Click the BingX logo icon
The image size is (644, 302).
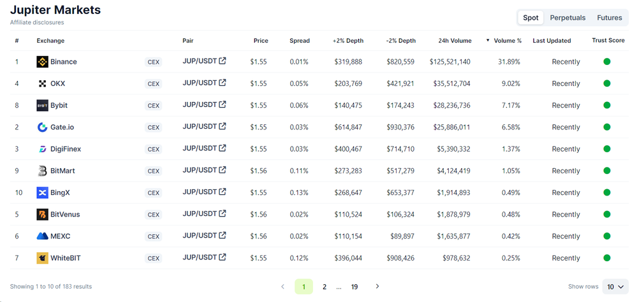click(x=42, y=192)
